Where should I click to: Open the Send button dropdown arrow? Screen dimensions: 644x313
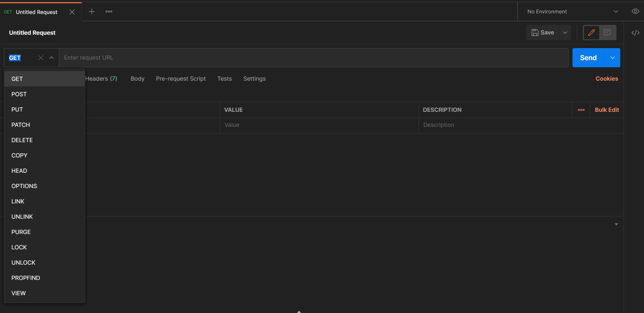coord(612,58)
